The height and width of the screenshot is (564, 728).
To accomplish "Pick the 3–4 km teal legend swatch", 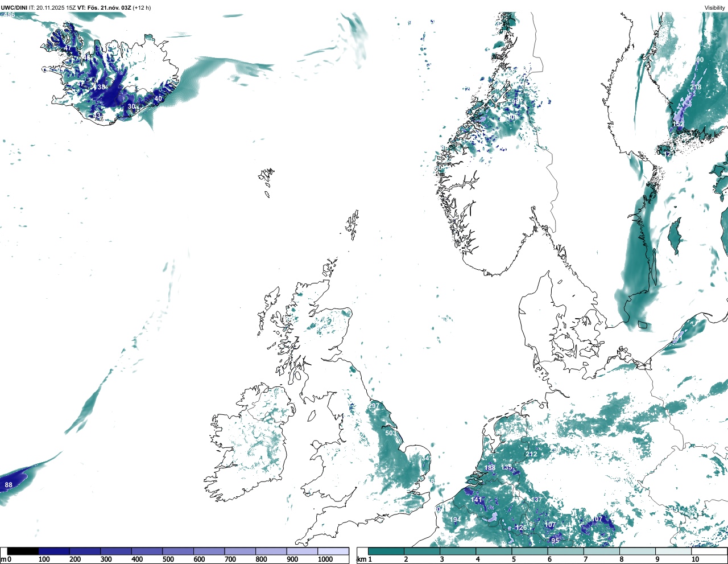I will click(458, 551).
